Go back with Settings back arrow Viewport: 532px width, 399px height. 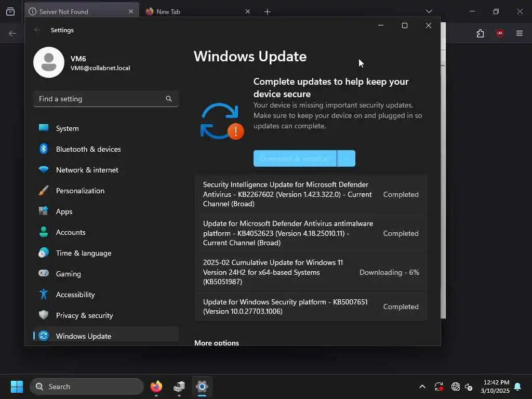point(37,30)
